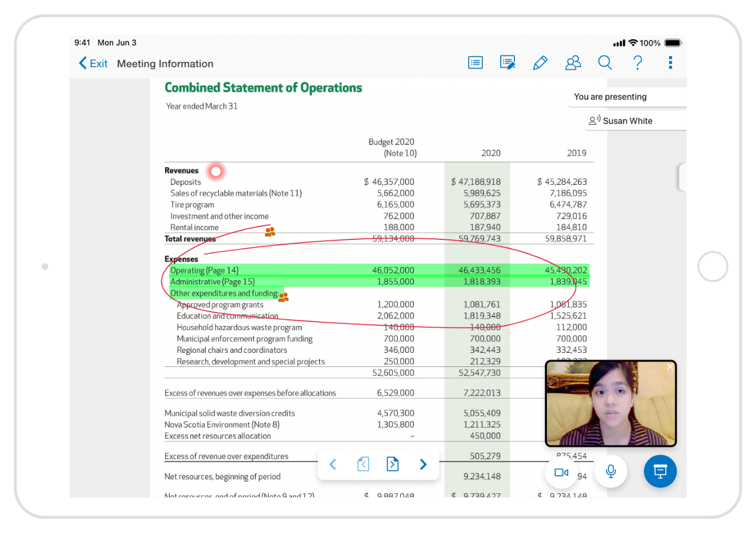Toggle the camera video button
Screen dimensions: 756x533
pos(561,472)
